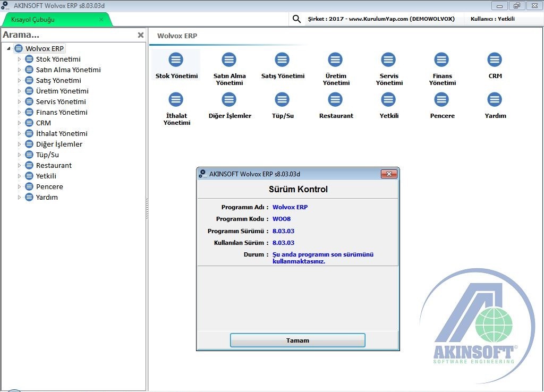Open the Yardım module icon in main panel
This screenshot has height=392, width=544.
tap(495, 99)
